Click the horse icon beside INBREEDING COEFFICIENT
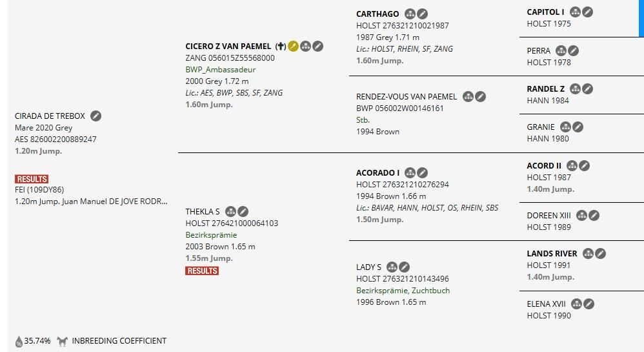Image resolution: width=644 pixels, height=352 pixels. click(x=63, y=341)
